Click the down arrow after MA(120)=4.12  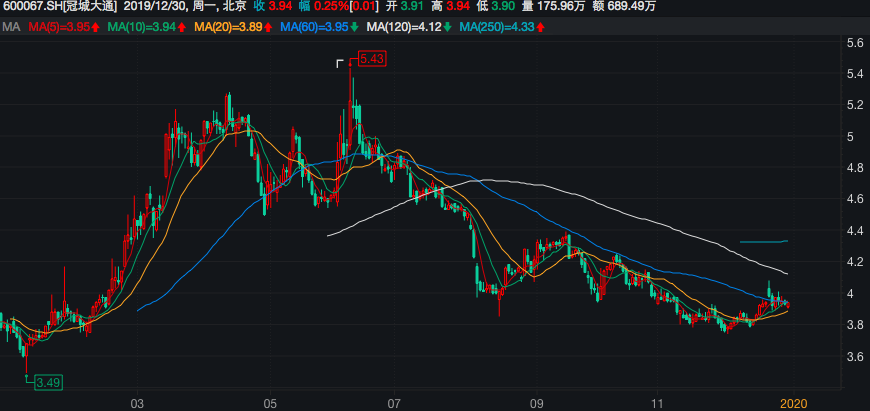pyautogui.click(x=447, y=25)
